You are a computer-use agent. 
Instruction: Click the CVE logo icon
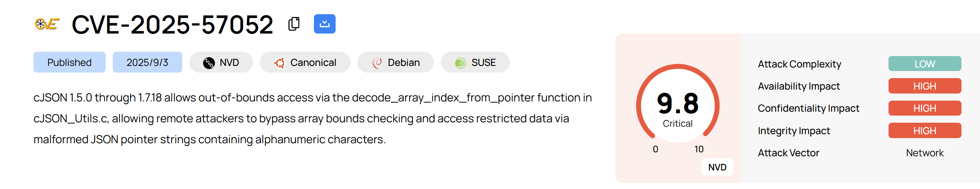(x=47, y=24)
